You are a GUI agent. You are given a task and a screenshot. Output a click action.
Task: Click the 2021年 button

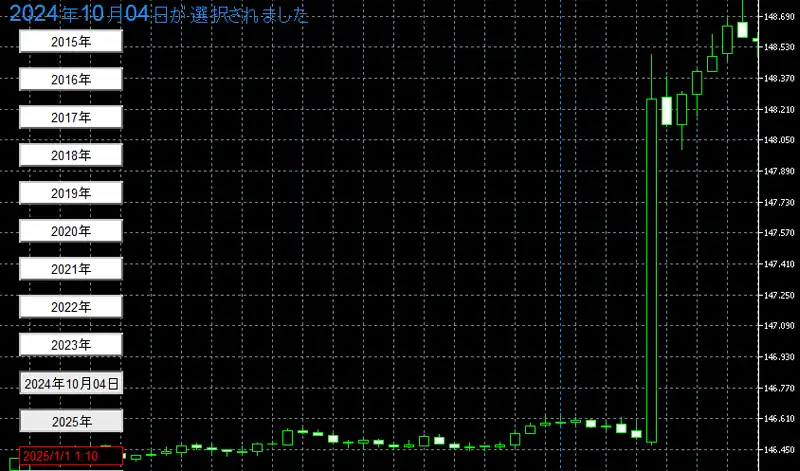[x=71, y=269]
